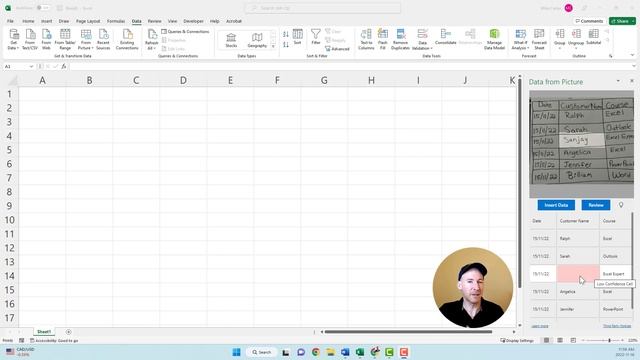The width and height of the screenshot is (640, 360).
Task: Expand the Data Types gallery
Action: [x=273, y=47]
